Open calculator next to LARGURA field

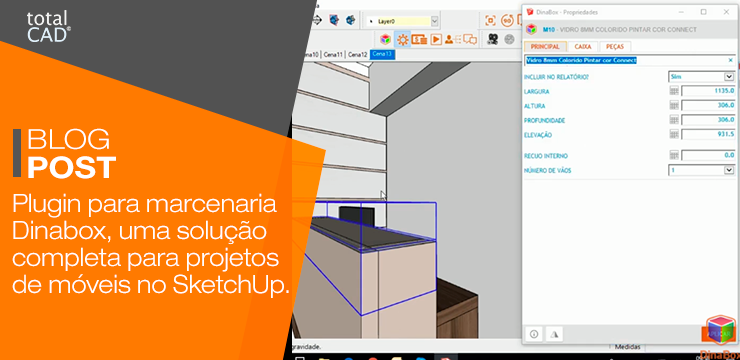[x=674, y=91]
